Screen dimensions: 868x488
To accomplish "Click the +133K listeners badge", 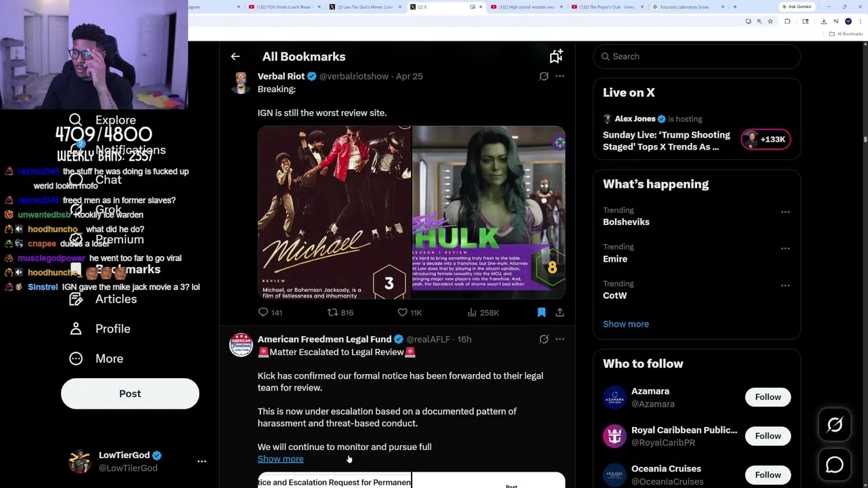I will coord(766,140).
